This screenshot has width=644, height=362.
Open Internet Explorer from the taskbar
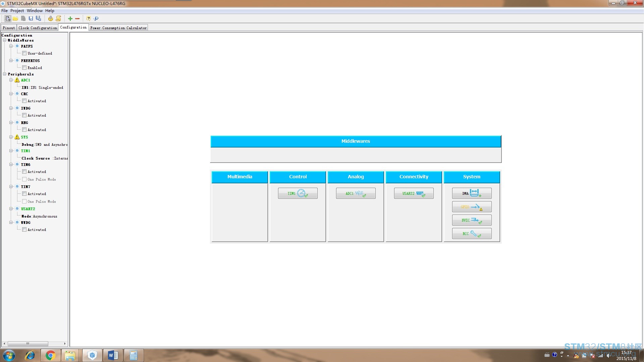30,355
